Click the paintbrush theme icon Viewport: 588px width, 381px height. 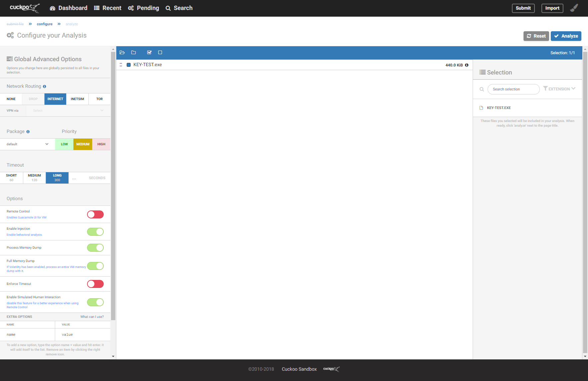point(574,8)
